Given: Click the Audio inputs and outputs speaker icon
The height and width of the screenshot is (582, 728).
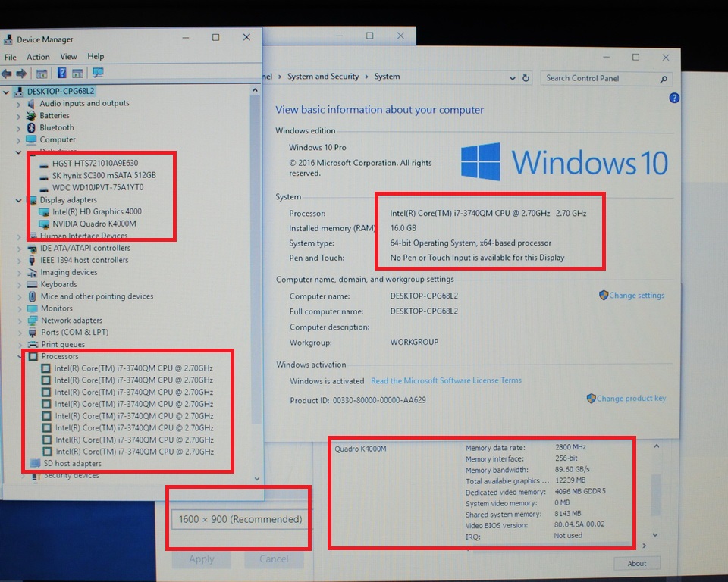Looking at the screenshot, I should (31, 104).
